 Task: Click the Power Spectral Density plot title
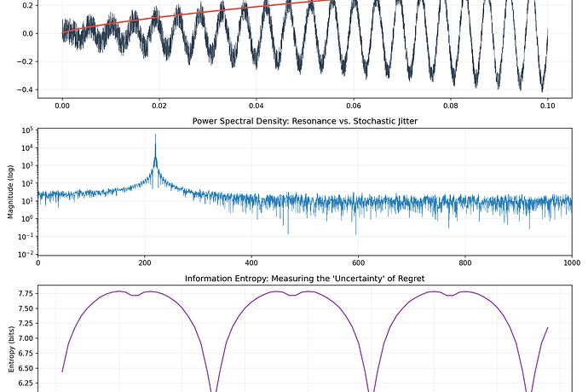pyautogui.click(x=304, y=120)
